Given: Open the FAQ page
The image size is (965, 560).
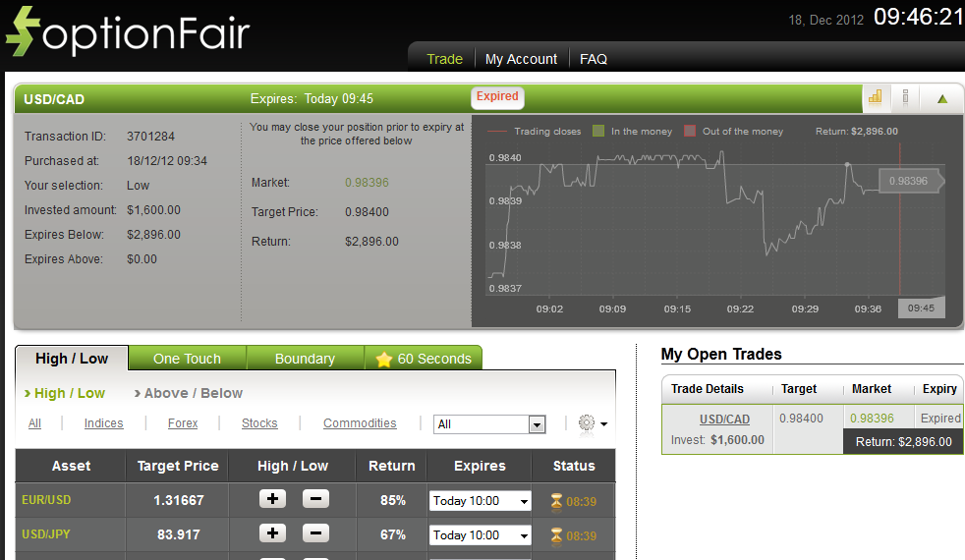Looking at the screenshot, I should [594, 59].
